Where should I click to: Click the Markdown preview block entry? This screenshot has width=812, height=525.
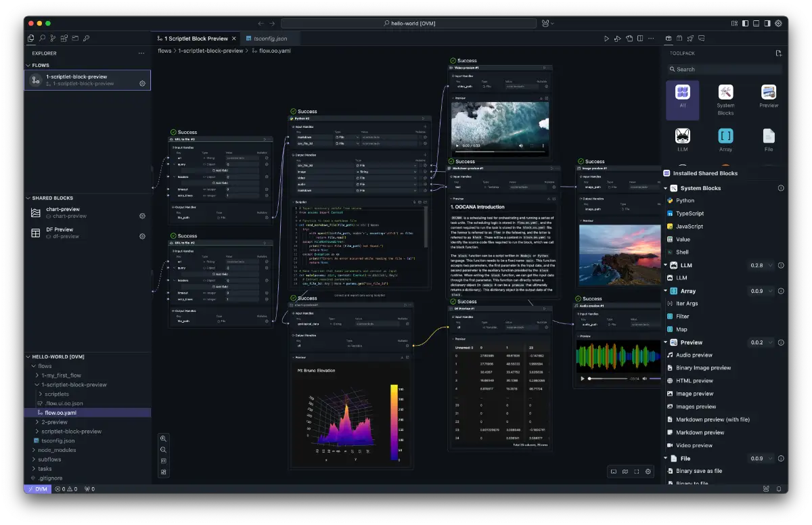(700, 432)
